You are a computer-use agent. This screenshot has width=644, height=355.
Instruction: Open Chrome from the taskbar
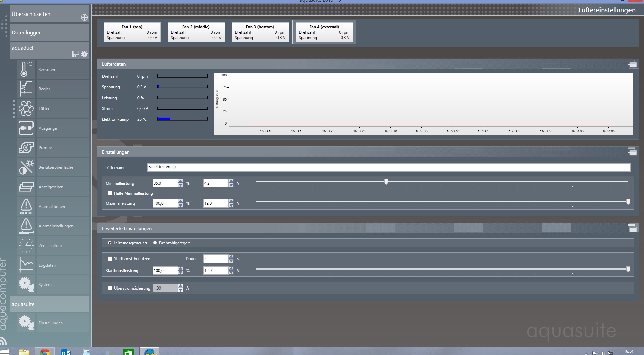coord(45,352)
